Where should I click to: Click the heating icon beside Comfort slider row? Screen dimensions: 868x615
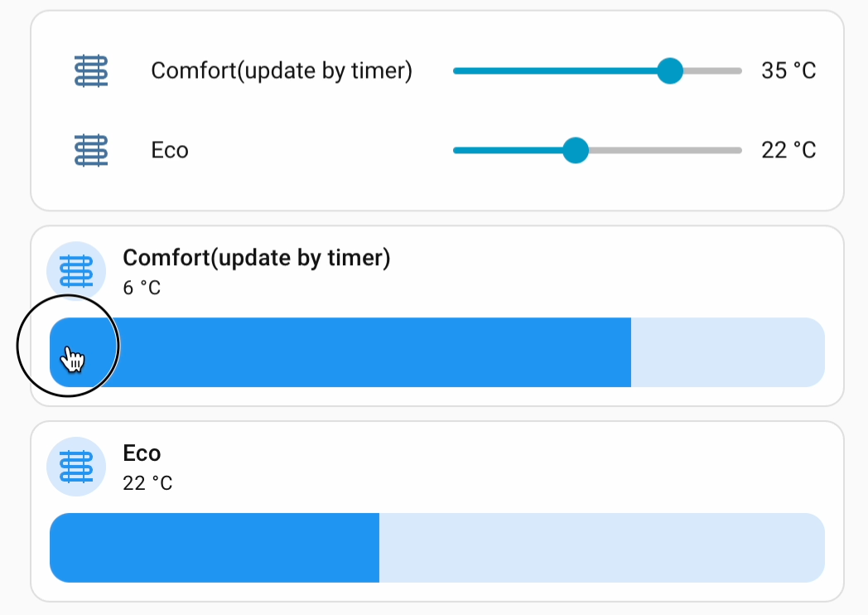pyautogui.click(x=90, y=71)
